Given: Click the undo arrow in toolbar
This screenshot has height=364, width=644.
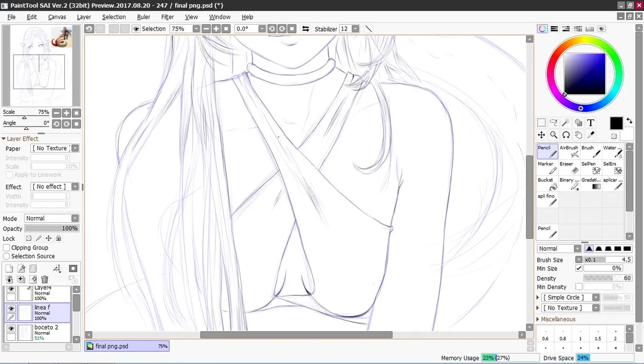Looking at the screenshot, I should click(x=89, y=29).
